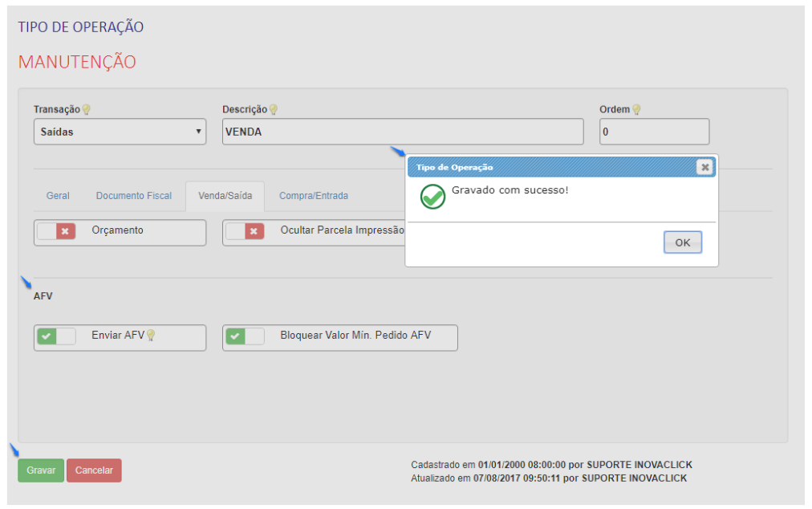This screenshot has width=812, height=509.
Task: Select the Venda/Saída tab
Action: [x=225, y=196]
